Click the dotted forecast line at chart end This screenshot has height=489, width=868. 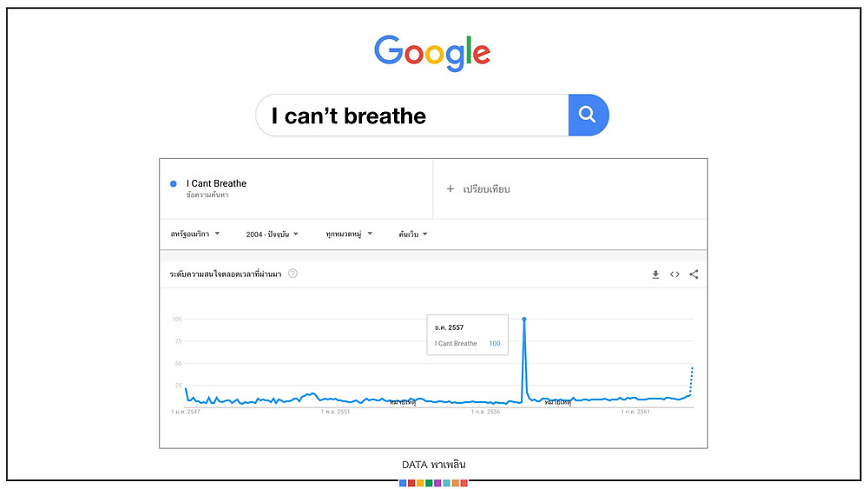[x=692, y=381]
